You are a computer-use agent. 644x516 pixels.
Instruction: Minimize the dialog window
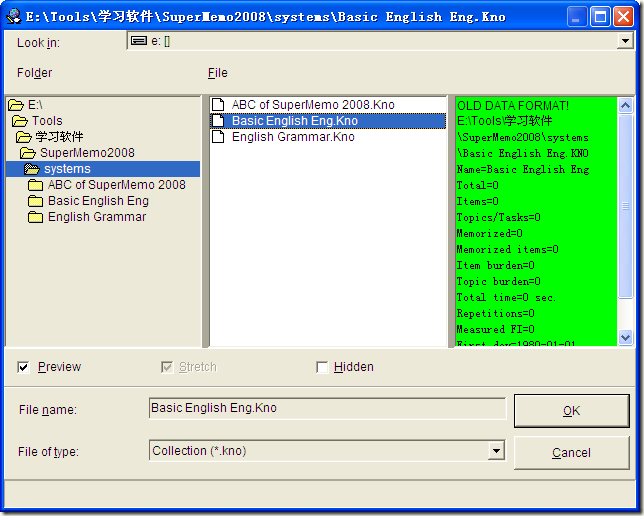(576, 17)
